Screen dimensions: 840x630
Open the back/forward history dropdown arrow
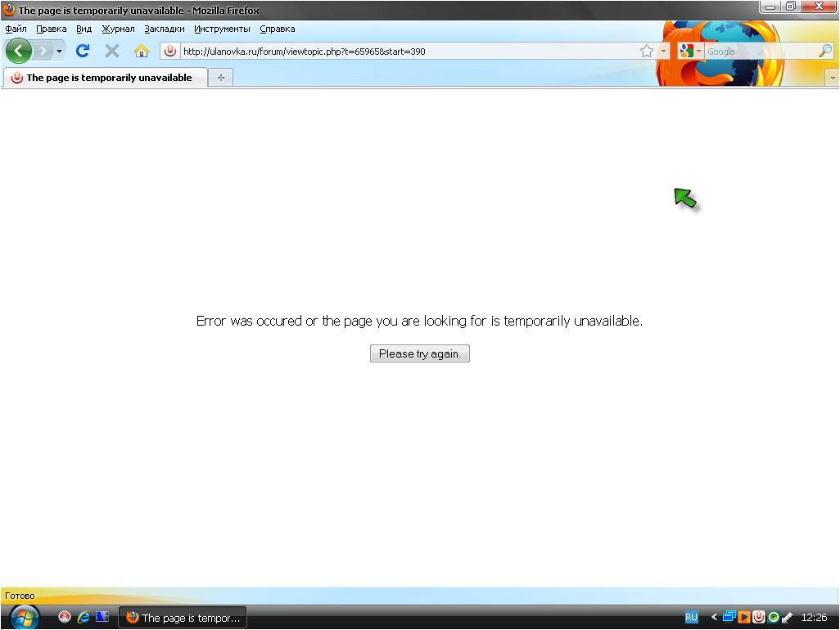(x=59, y=52)
